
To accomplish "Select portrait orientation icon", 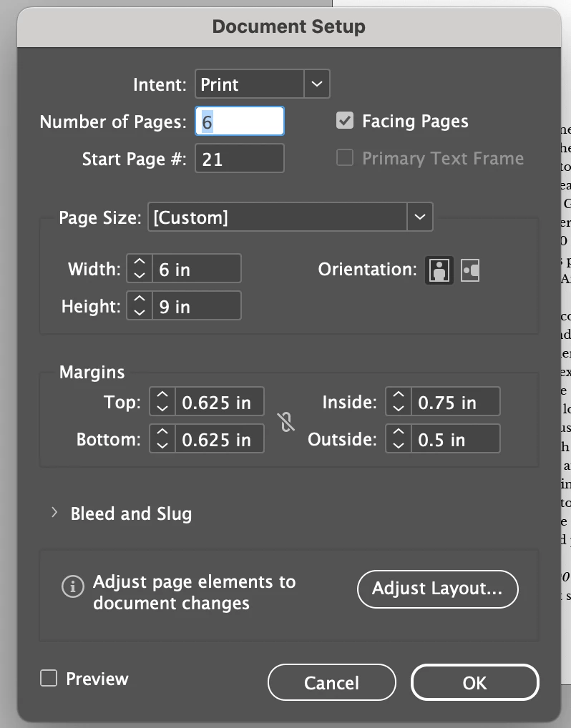I will (439, 270).
